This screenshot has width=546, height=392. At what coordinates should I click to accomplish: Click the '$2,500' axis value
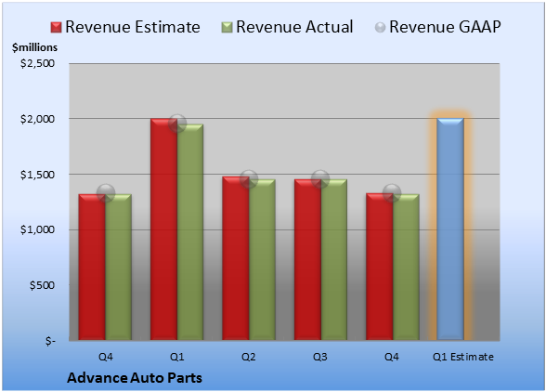coord(37,63)
